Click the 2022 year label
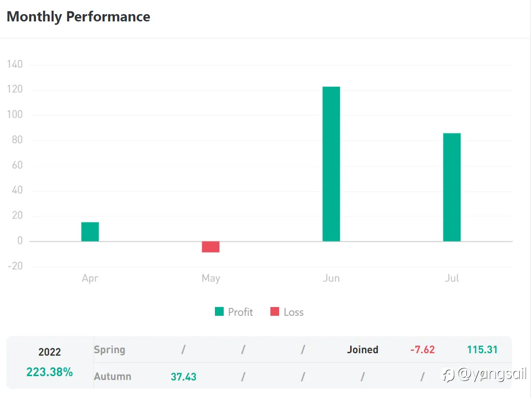532x398 pixels. [50, 352]
